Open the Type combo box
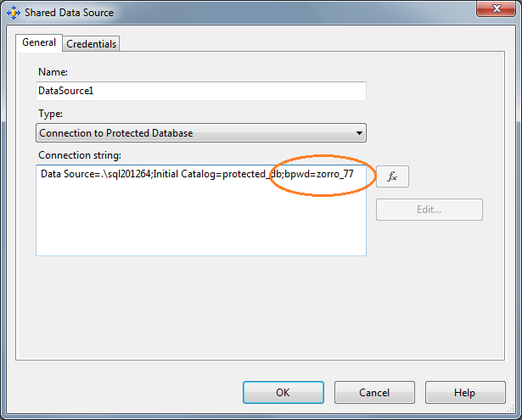 [195, 132]
